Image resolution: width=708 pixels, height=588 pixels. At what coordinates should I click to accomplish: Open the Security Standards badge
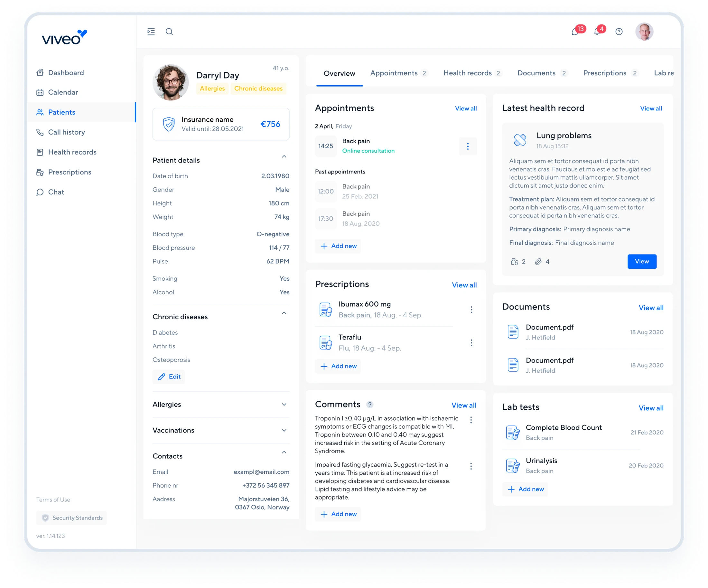(71, 518)
